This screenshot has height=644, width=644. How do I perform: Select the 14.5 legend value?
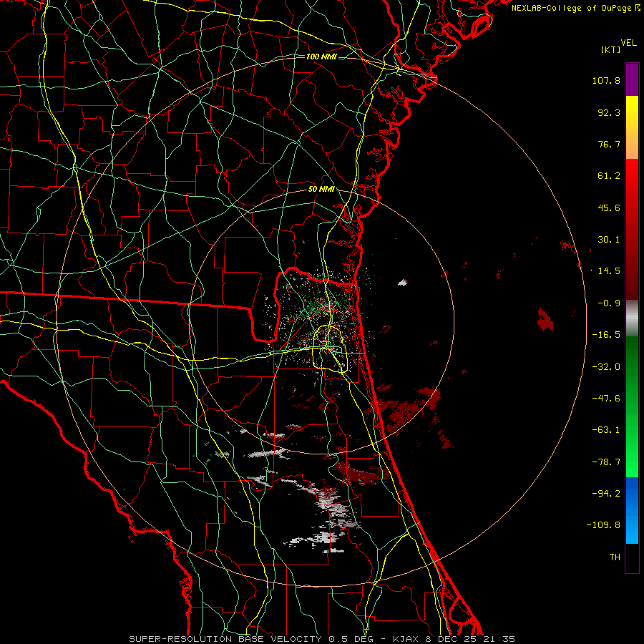609,271
